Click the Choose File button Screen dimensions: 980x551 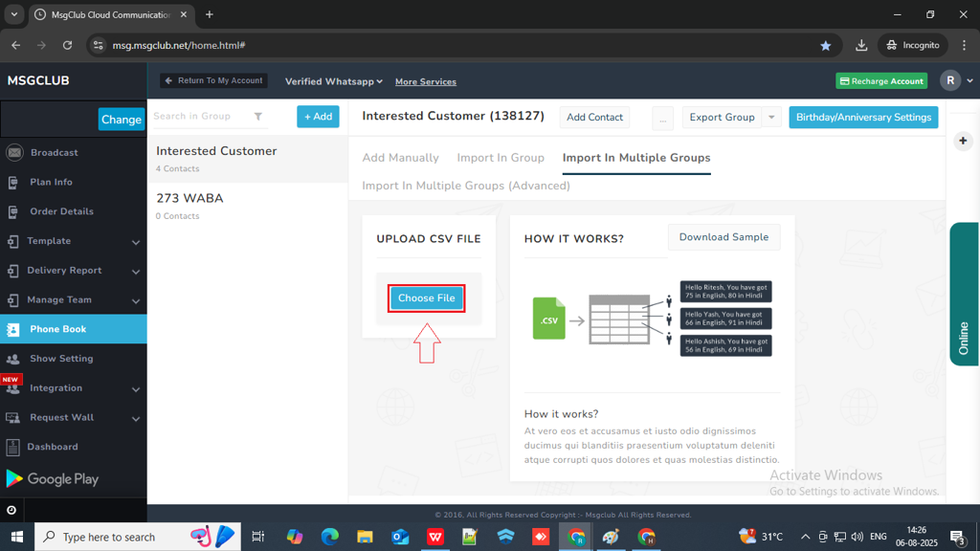pos(426,298)
